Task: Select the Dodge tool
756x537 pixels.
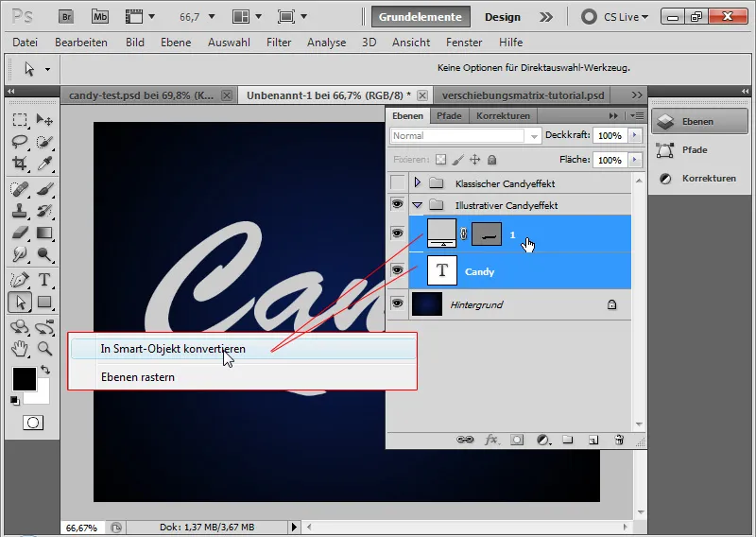Action: click(44, 254)
